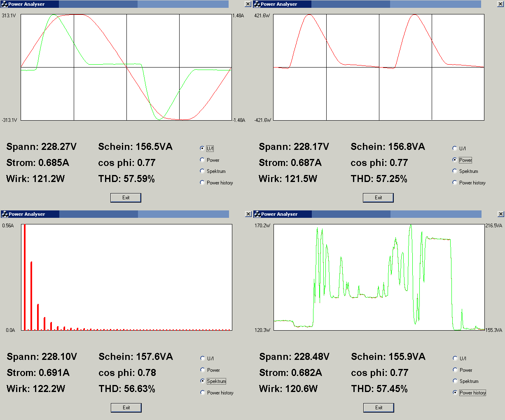The image size is (505, 420).
Task: Click the 'THD: 56.63%' reading
Action: pos(127,389)
